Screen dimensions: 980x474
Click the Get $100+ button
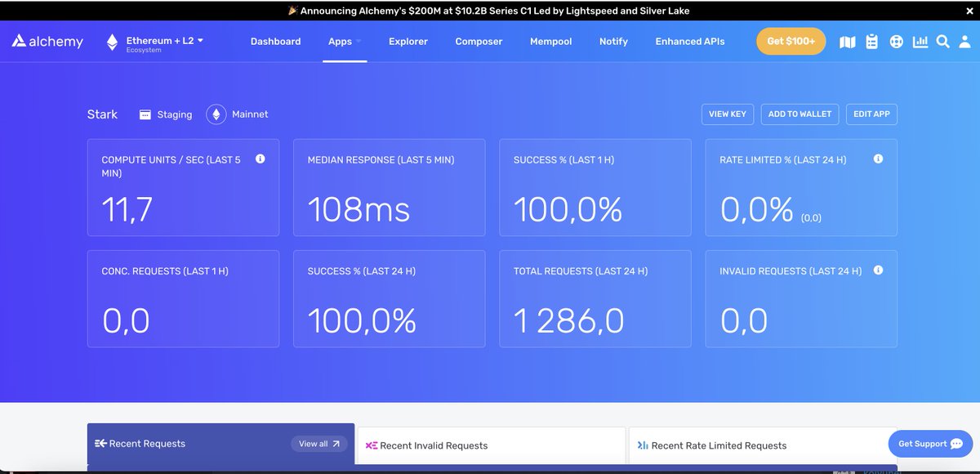791,41
